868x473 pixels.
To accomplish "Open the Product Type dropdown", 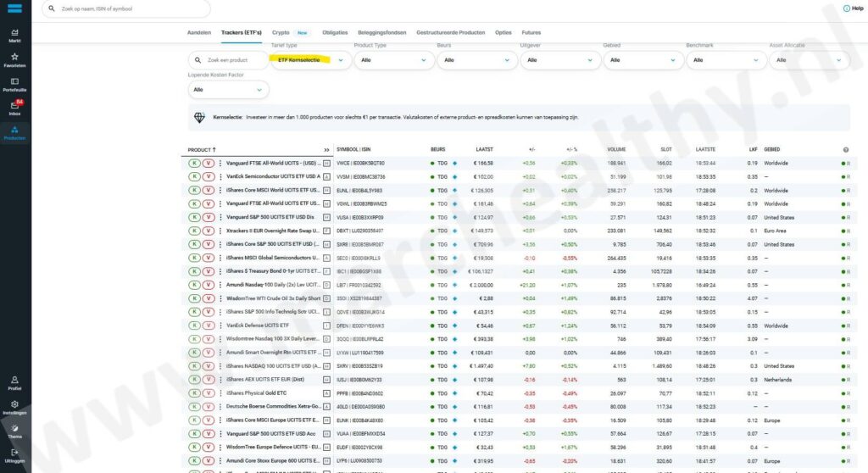I will (x=393, y=60).
